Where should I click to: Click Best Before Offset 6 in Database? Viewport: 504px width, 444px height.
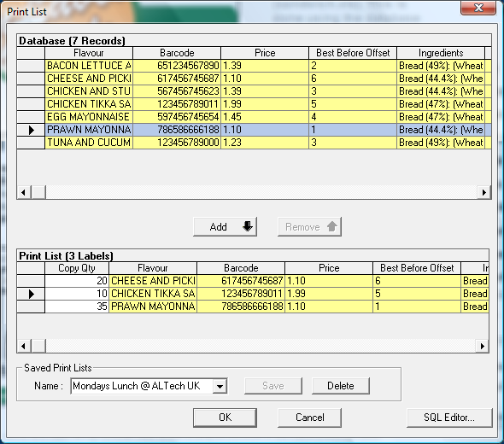coord(353,79)
